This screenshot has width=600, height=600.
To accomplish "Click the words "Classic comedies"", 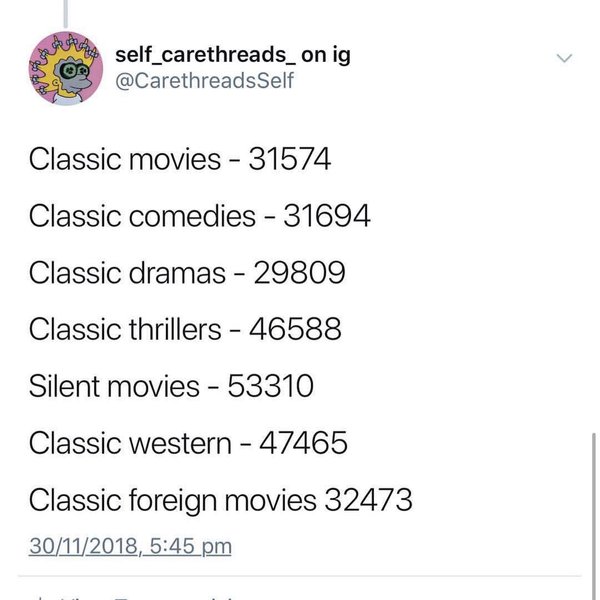I will coord(142,215).
